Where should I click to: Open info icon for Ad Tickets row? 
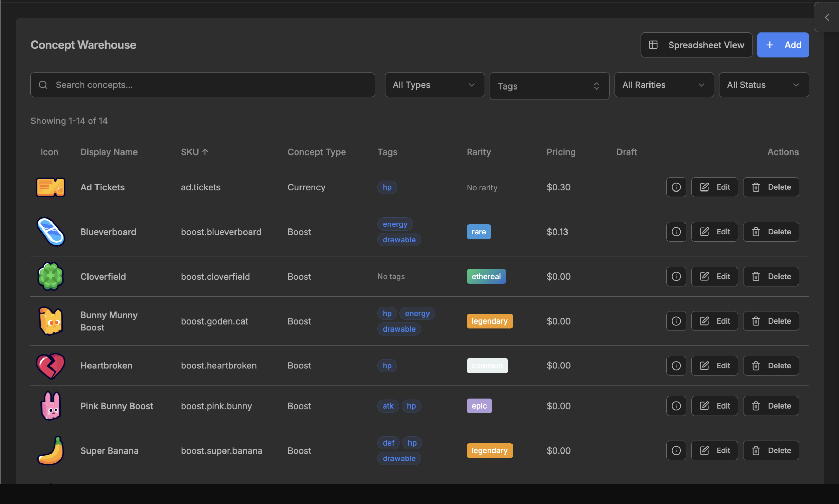pyautogui.click(x=676, y=187)
